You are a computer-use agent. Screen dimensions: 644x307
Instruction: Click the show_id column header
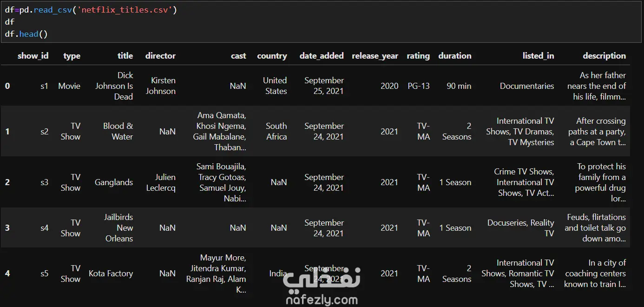[33, 56]
